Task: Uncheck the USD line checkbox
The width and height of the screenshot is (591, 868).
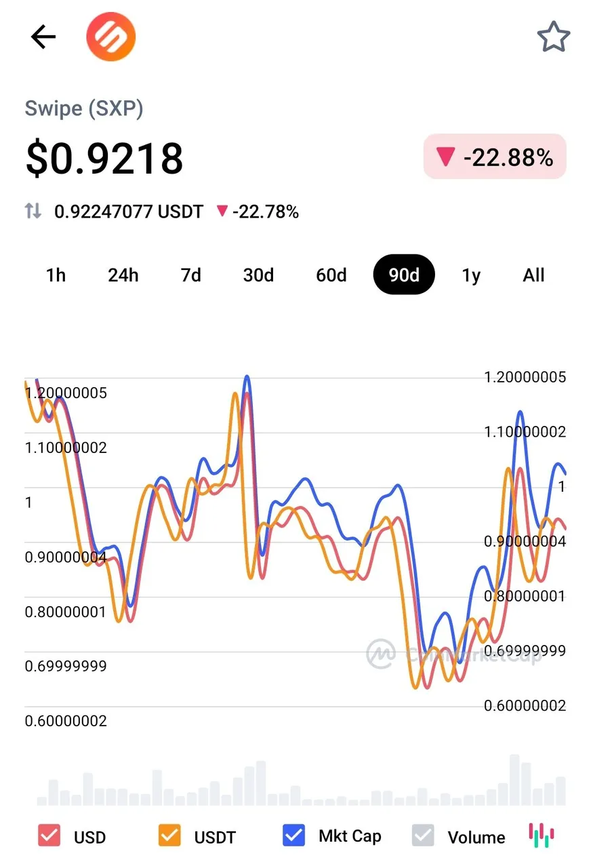Action: (x=49, y=835)
